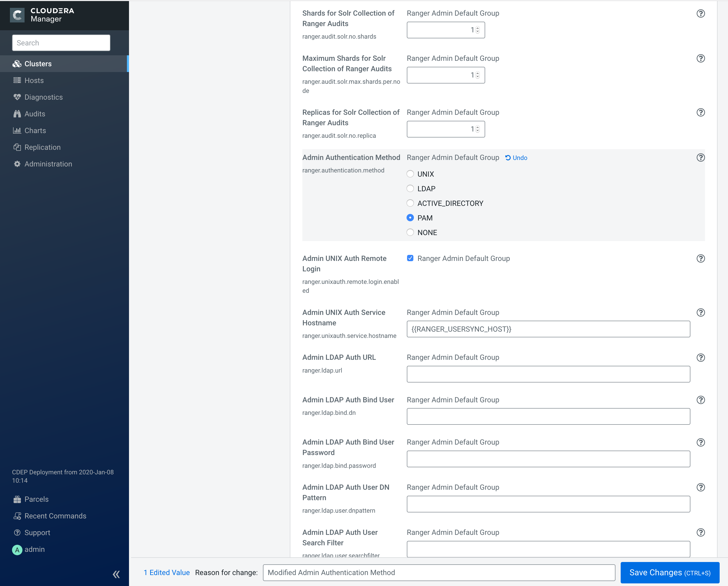Collapse the sidebar with double-chevron icon
The width and height of the screenshot is (728, 586).
(x=116, y=574)
